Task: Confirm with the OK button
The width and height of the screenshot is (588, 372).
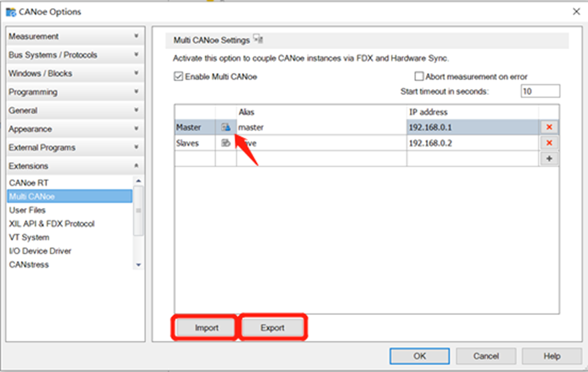Action: coord(419,356)
